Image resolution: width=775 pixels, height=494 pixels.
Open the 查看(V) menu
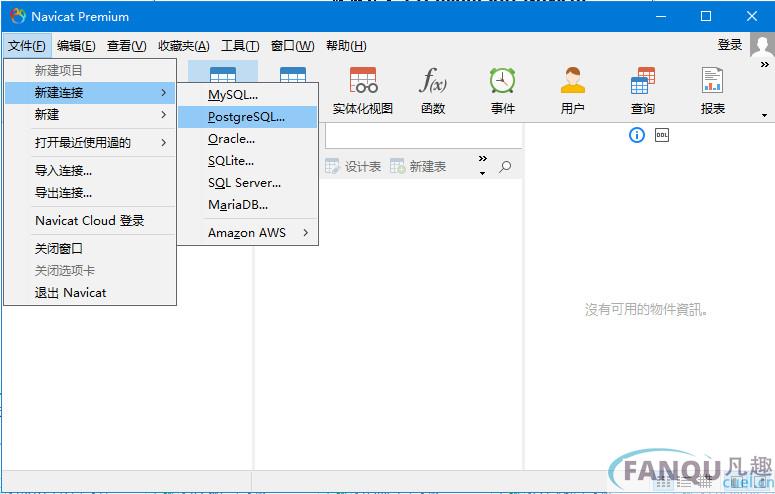tap(127, 46)
